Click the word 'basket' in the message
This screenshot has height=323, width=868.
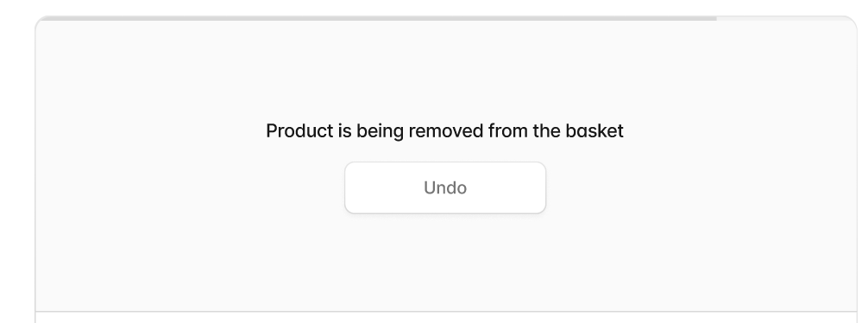click(594, 131)
